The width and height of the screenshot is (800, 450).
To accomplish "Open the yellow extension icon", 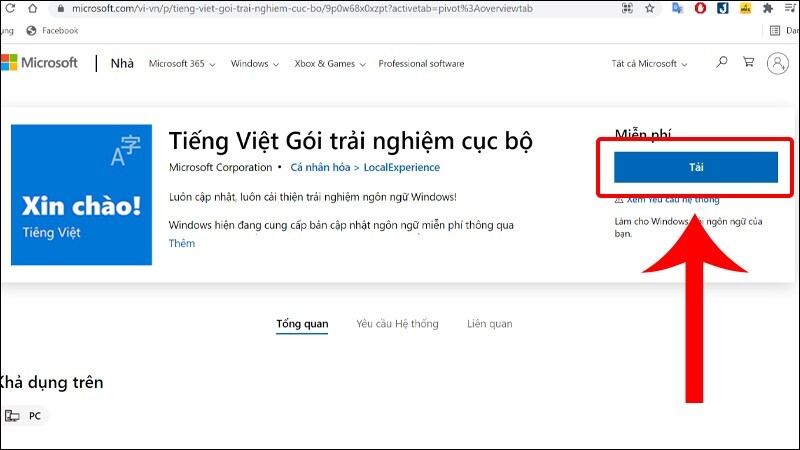I will pyautogui.click(x=745, y=8).
